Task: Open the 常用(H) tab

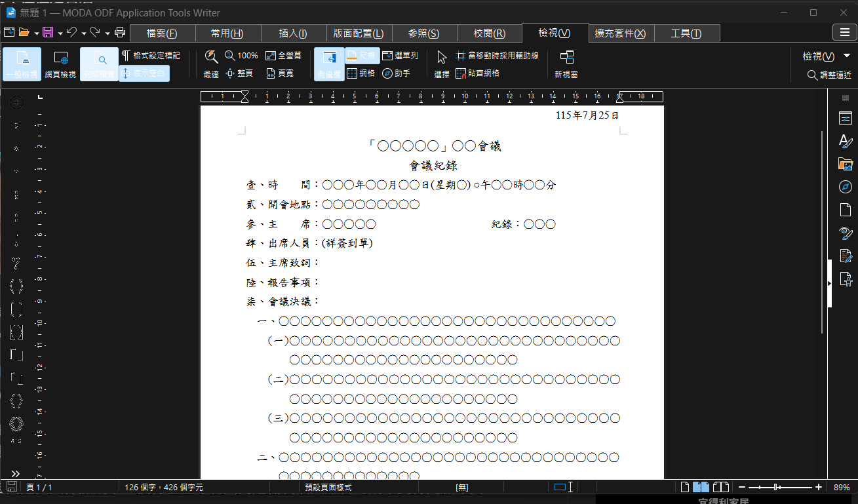Action: tap(227, 33)
